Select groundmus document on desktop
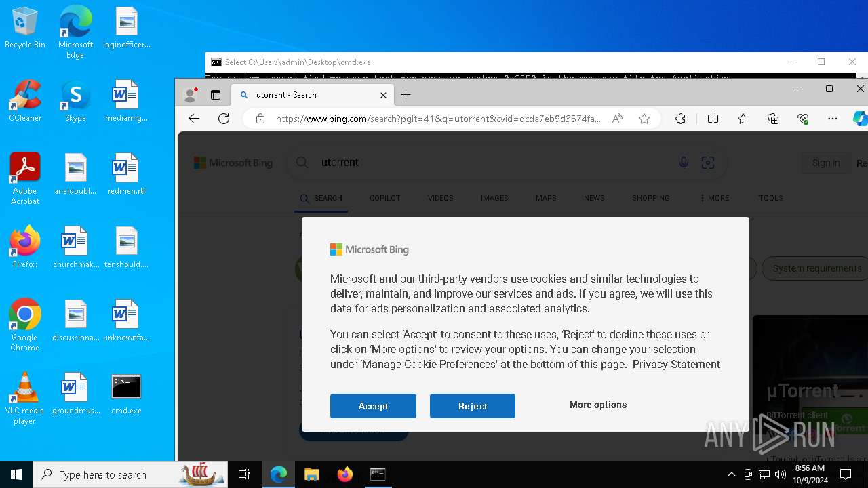Screen dimensions: 868x488 (75, 394)
